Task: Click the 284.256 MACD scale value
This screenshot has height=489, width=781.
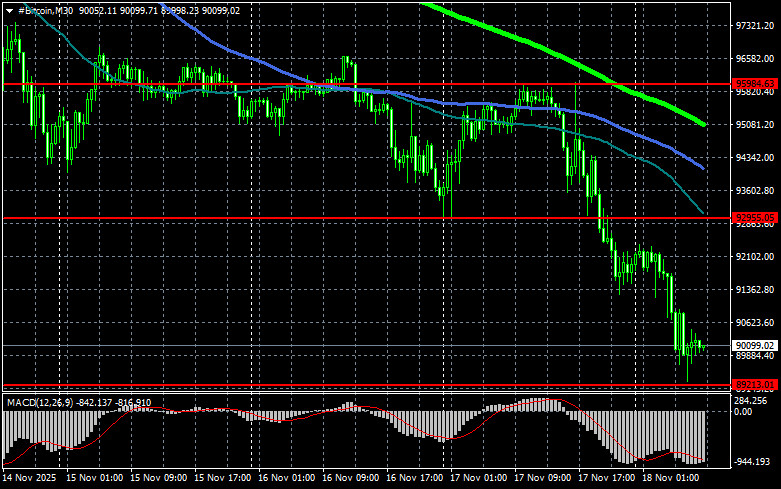Action: point(749,401)
